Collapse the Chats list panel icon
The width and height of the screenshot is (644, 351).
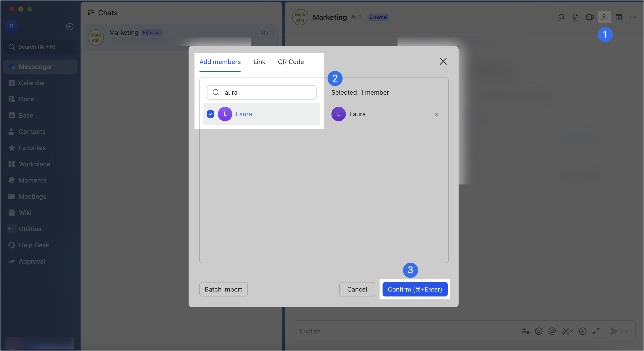(x=91, y=13)
